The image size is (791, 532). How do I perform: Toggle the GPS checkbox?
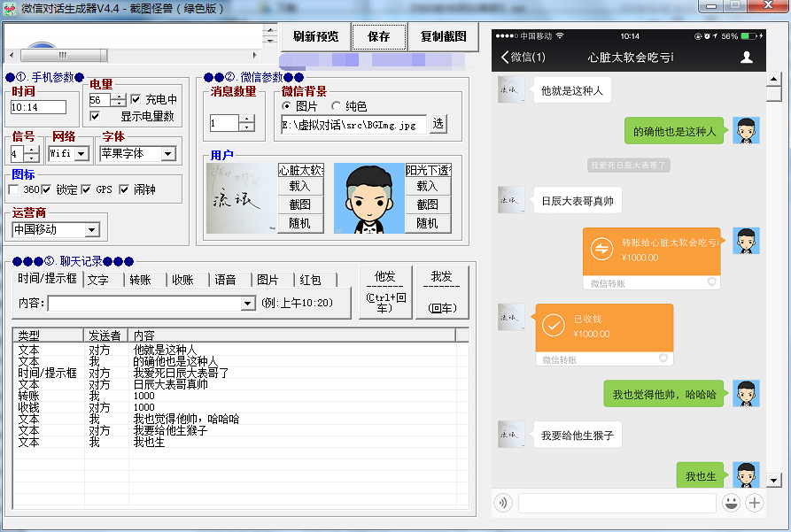pyautogui.click(x=86, y=189)
